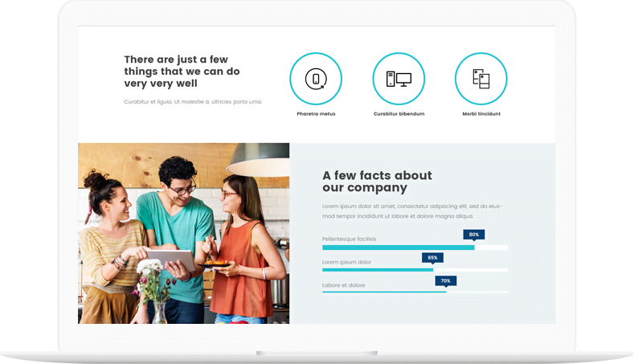Click the 'Lorem ipsum dolor' skill label
Viewport: 634px width, 364px height.
point(346,262)
